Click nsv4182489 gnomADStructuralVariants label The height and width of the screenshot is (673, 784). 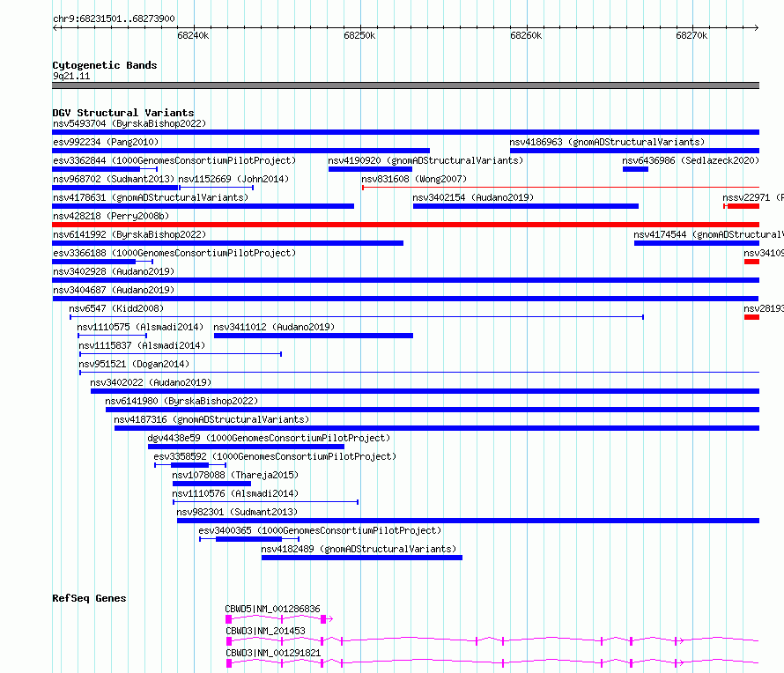pos(359,549)
